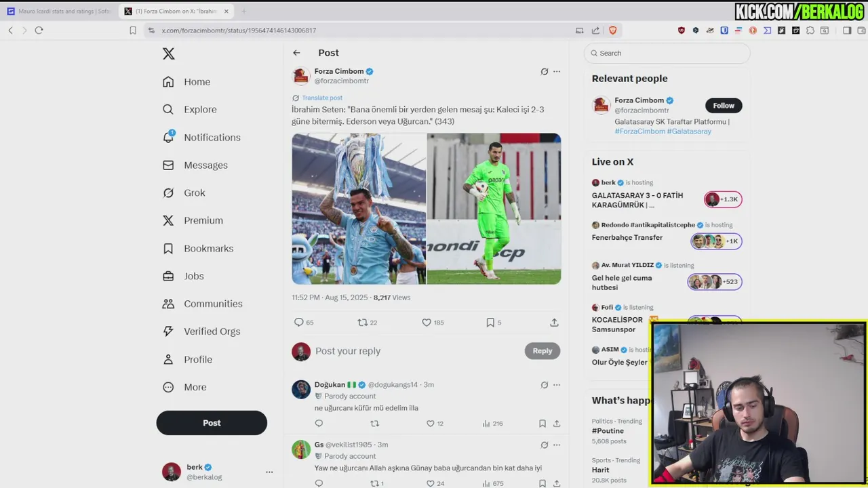Open Notifications from sidebar
868x488 pixels.
pyautogui.click(x=201, y=137)
